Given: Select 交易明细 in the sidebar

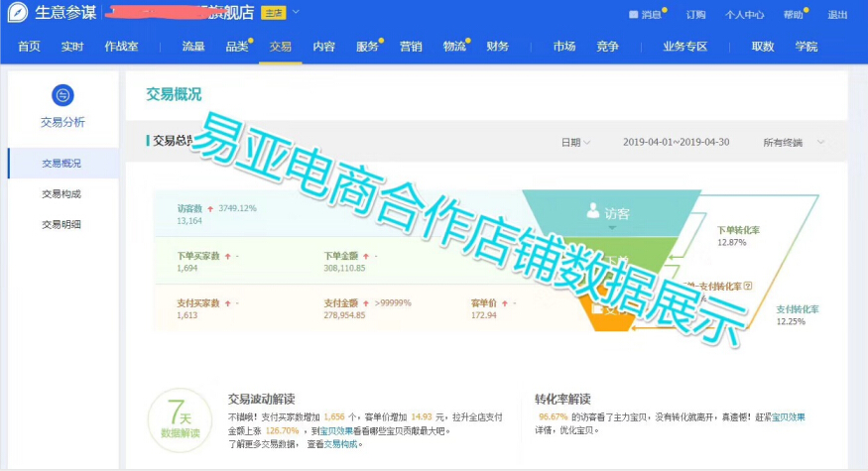Looking at the screenshot, I should (x=62, y=224).
